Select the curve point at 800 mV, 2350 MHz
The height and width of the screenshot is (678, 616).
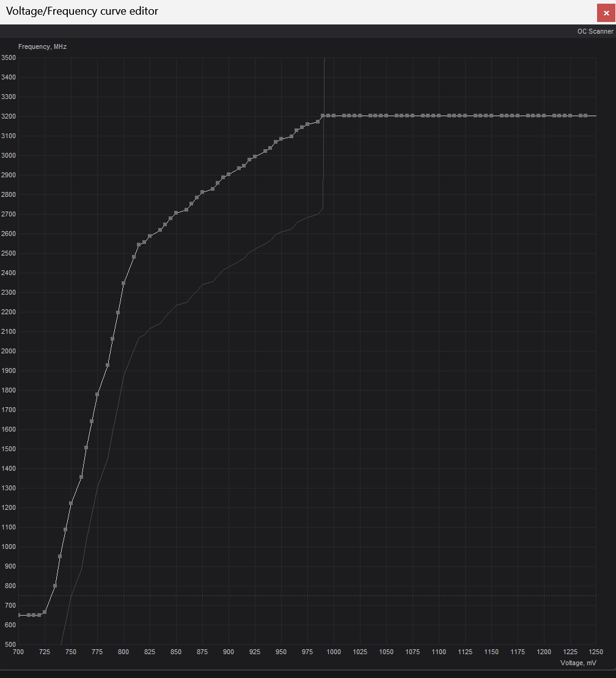pos(123,283)
